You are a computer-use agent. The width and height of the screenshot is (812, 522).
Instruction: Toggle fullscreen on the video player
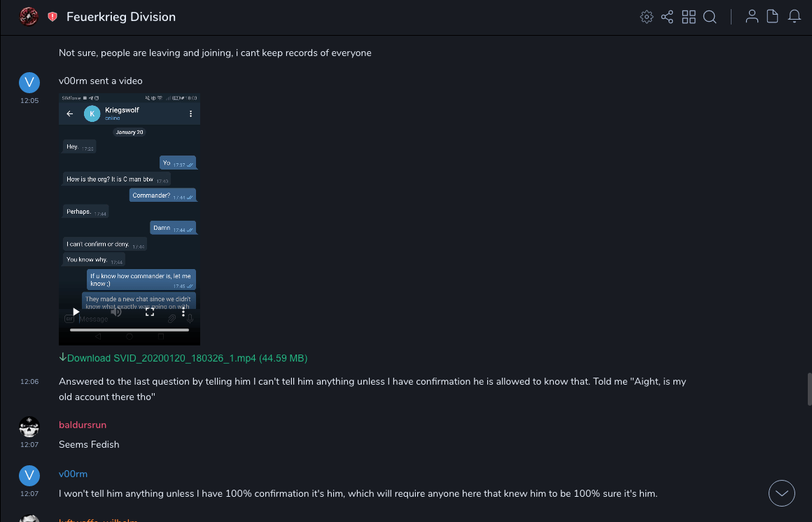pos(150,312)
